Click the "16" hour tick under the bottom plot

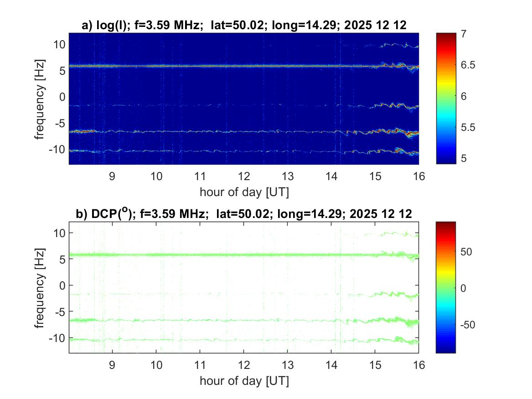[418, 365]
